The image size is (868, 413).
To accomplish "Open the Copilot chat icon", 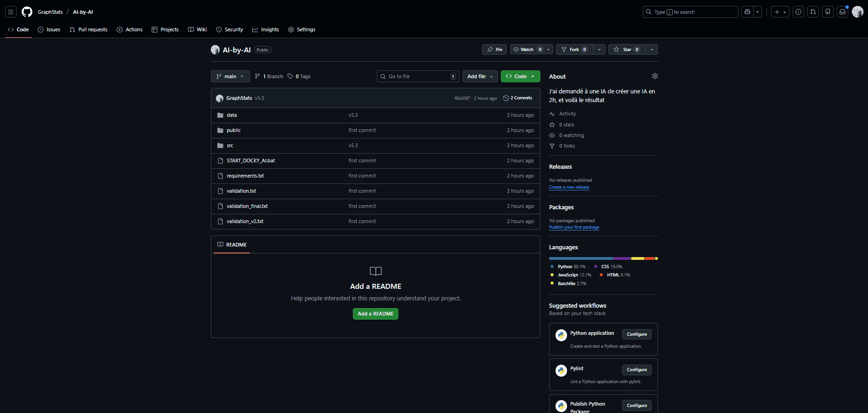I will pyautogui.click(x=747, y=12).
